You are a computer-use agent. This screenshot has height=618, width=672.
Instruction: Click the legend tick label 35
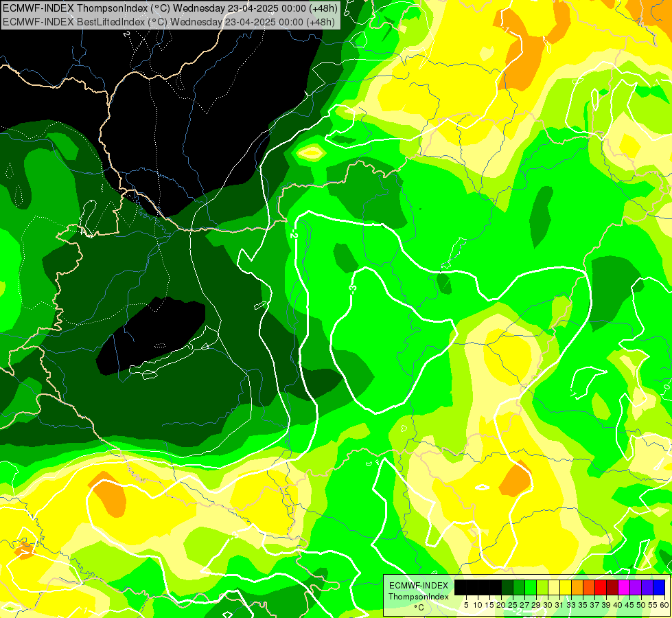[583, 605]
